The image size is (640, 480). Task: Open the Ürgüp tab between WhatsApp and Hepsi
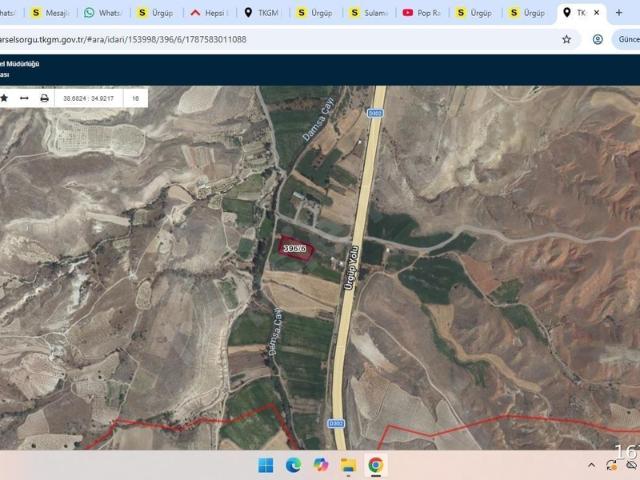click(x=156, y=13)
